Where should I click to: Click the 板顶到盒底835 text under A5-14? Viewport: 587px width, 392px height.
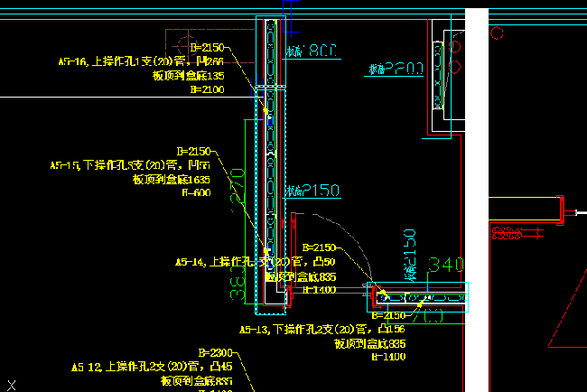point(301,276)
